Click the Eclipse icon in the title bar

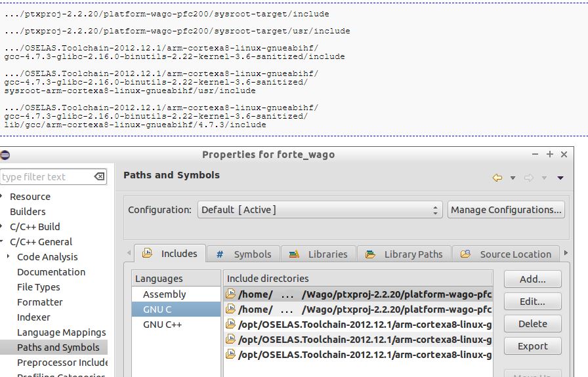coord(5,155)
